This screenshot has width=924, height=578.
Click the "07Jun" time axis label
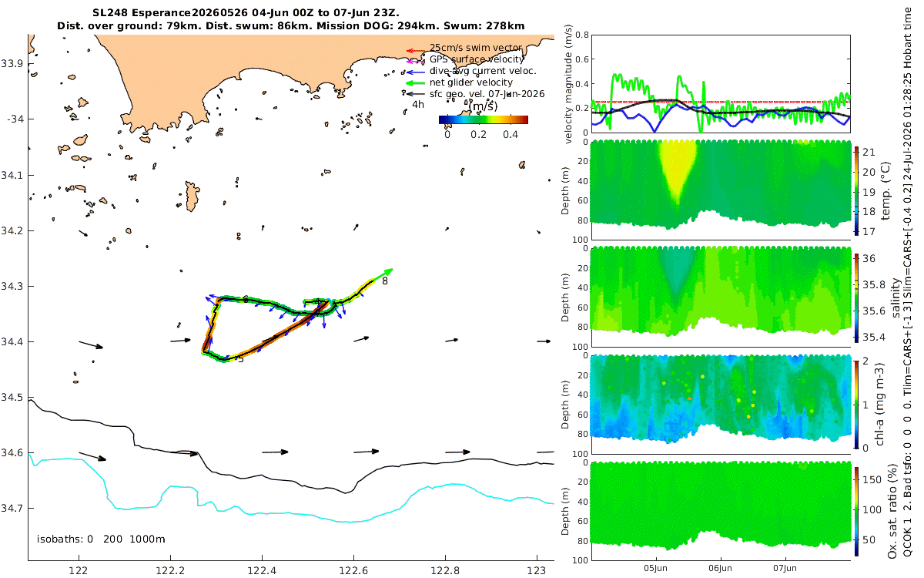coord(785,568)
